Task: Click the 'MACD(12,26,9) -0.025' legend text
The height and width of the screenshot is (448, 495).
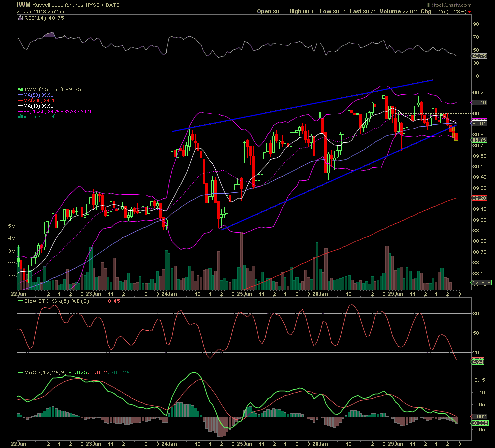Action: tap(56, 373)
